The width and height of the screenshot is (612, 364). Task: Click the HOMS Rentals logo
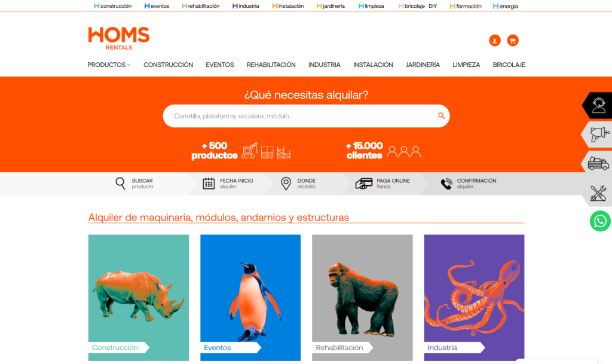coord(119,38)
